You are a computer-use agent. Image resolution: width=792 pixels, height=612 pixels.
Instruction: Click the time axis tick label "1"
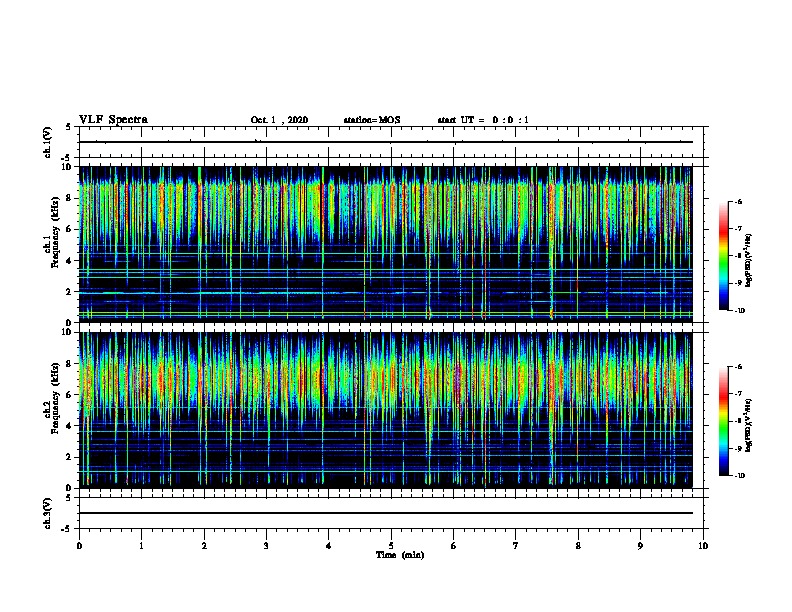click(141, 545)
